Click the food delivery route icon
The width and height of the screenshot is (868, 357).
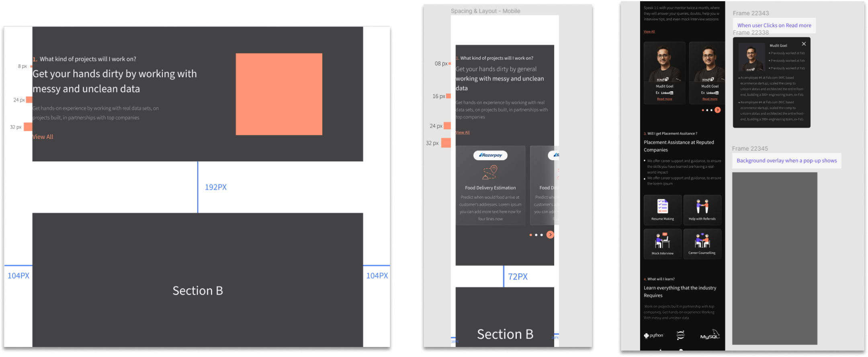click(490, 173)
